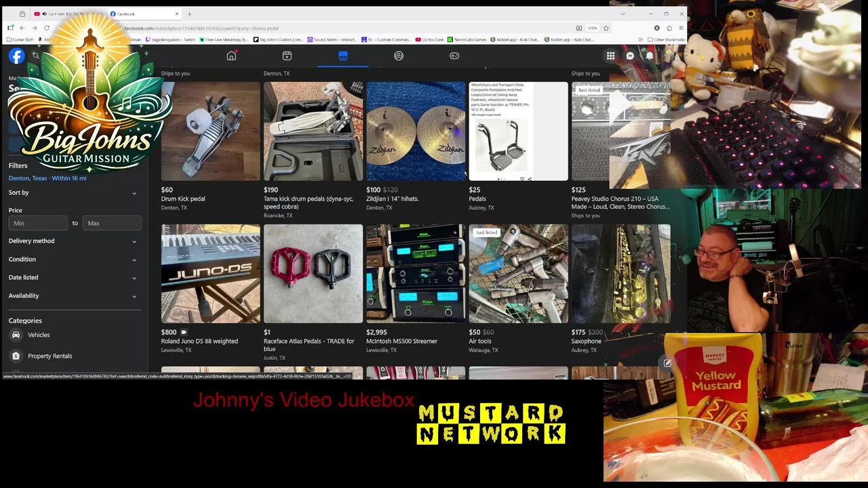Open the NecroCaticGames bookmark

point(467,39)
